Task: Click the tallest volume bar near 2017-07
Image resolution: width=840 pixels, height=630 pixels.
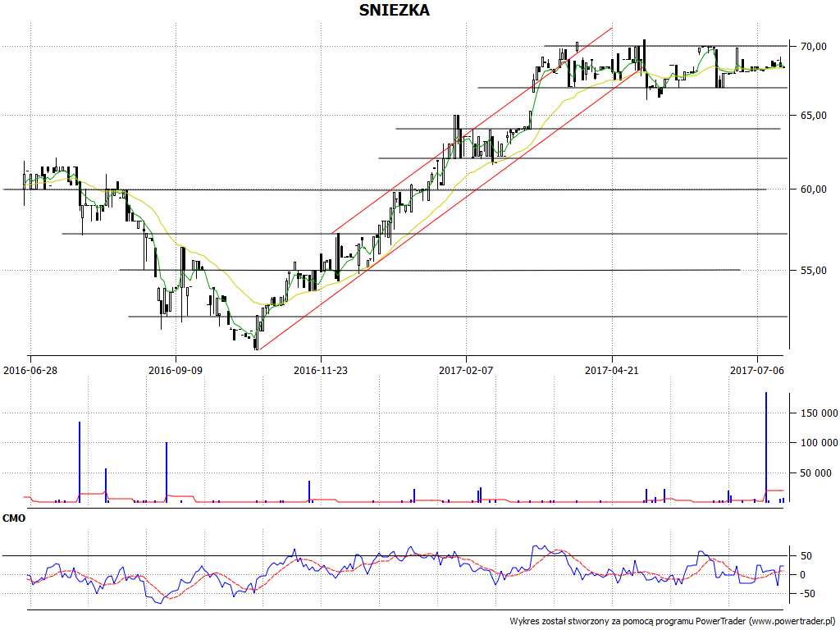Action: pos(766,447)
